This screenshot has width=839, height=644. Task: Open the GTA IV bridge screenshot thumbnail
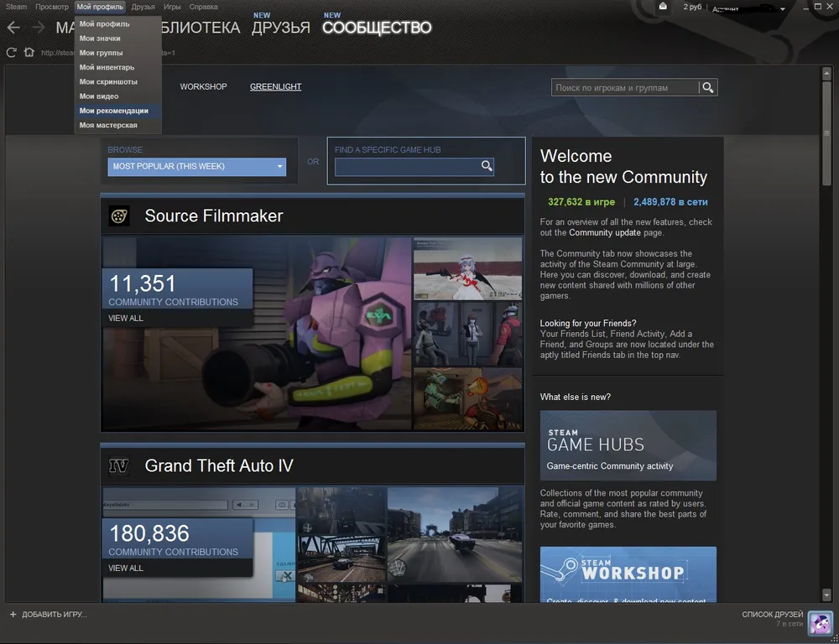[x=341, y=558]
